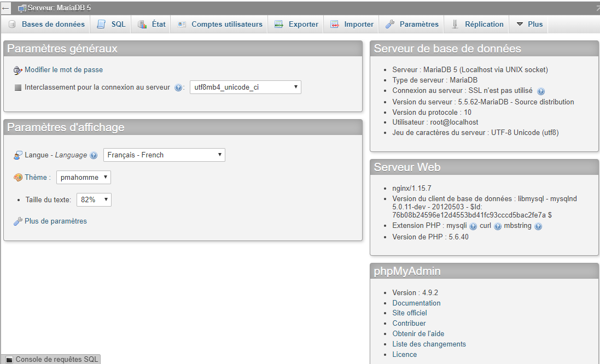The width and height of the screenshot is (600, 364).
Task: Click the Importer icon in the tab bar
Action: pyautogui.click(x=334, y=24)
